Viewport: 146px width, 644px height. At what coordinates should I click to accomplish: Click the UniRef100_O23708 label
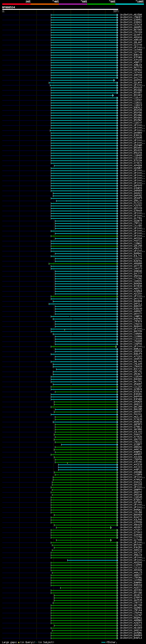pyautogui.click(x=131, y=45)
